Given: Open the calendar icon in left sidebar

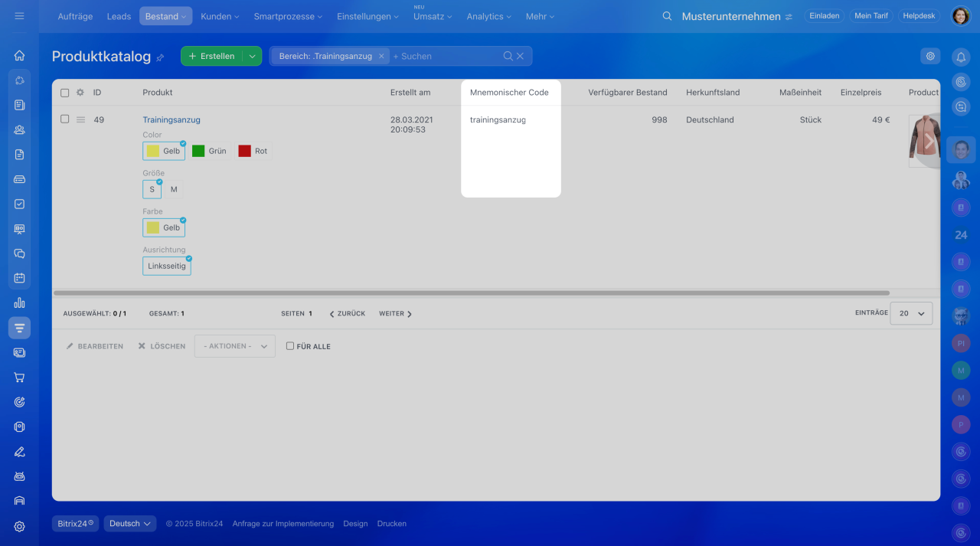Looking at the screenshot, I should tap(19, 278).
